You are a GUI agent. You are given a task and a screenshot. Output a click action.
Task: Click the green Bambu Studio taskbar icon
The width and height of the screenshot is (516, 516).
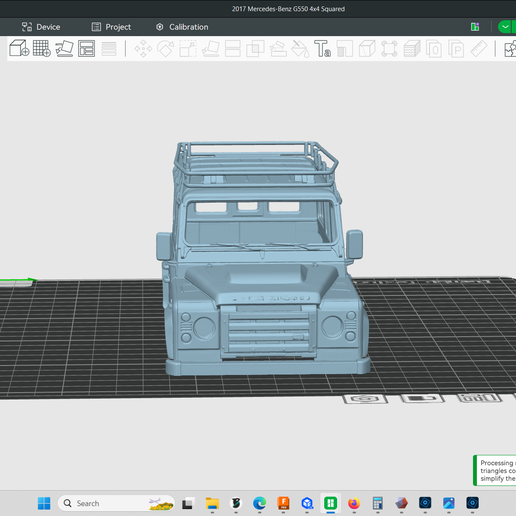coord(331,503)
